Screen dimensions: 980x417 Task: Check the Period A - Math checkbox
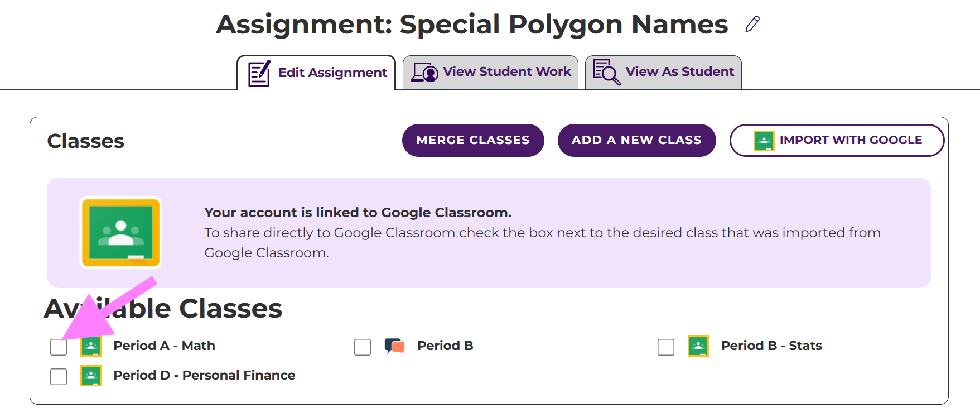tap(59, 347)
